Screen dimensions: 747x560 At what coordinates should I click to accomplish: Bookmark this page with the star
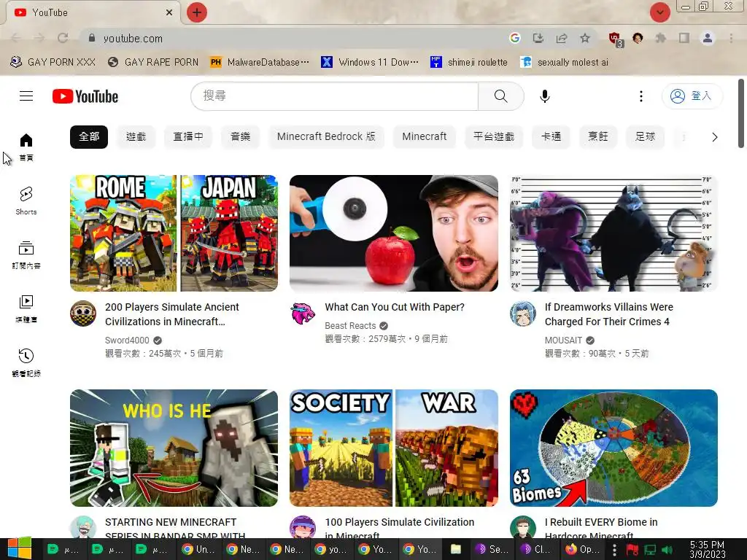pos(585,38)
